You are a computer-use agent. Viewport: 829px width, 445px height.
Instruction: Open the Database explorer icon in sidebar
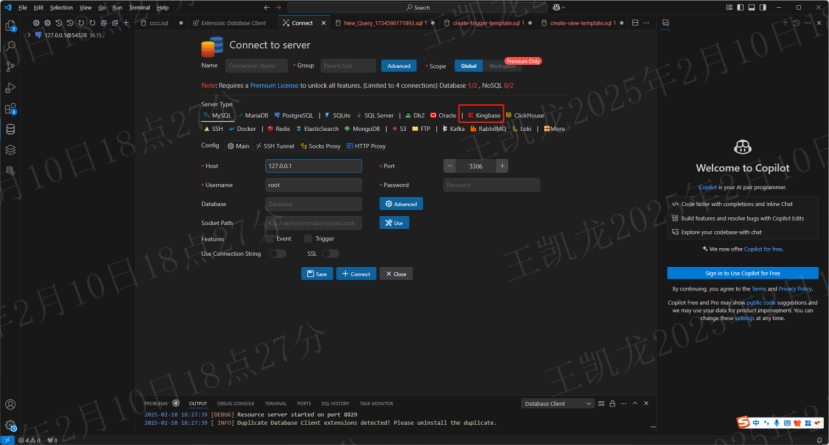point(10,129)
